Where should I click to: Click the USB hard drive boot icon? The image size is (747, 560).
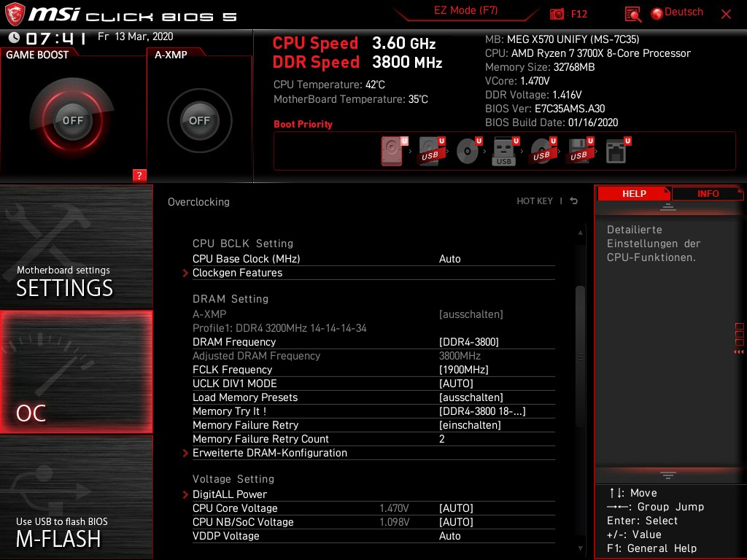429,149
